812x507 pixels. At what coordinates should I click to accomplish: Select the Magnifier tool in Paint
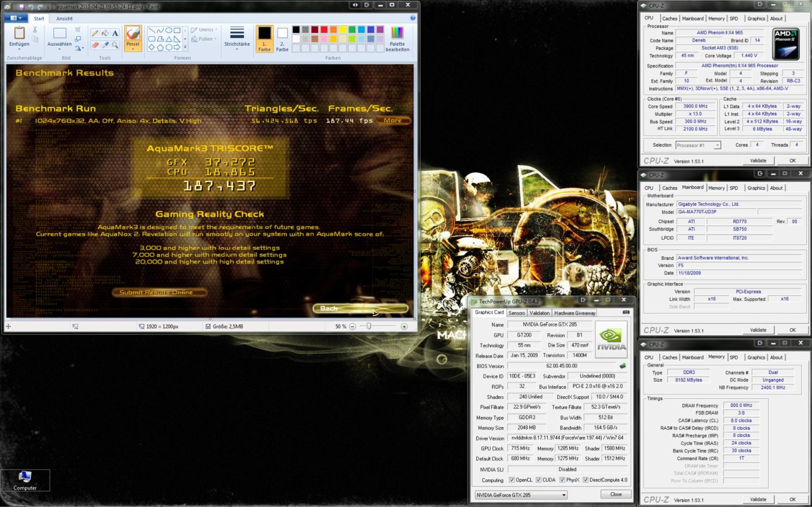(x=115, y=45)
